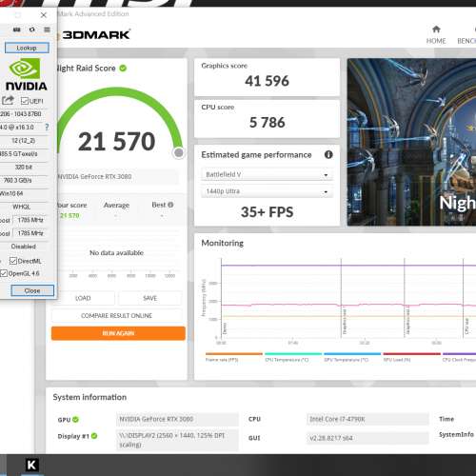Click the Intel Core i7-4790K CPU field

[x=367, y=419]
